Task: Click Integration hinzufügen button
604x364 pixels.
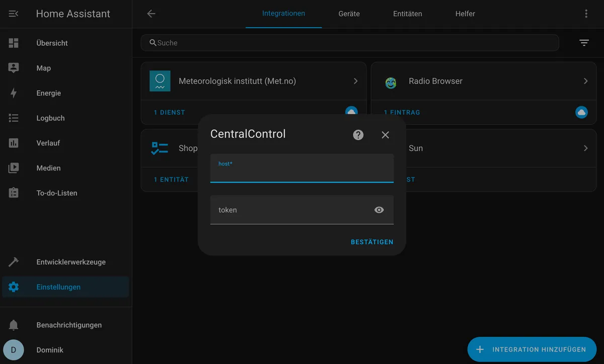Action: 532,349
